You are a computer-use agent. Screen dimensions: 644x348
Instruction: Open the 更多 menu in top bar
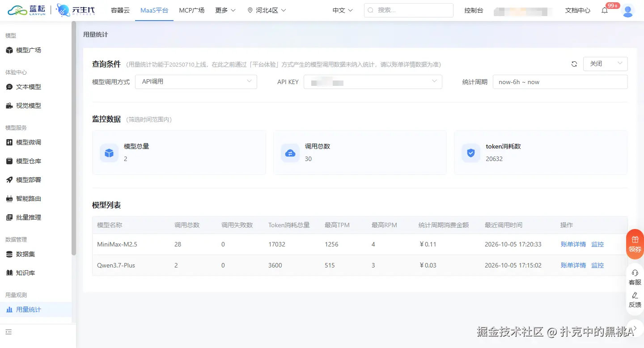coord(225,10)
